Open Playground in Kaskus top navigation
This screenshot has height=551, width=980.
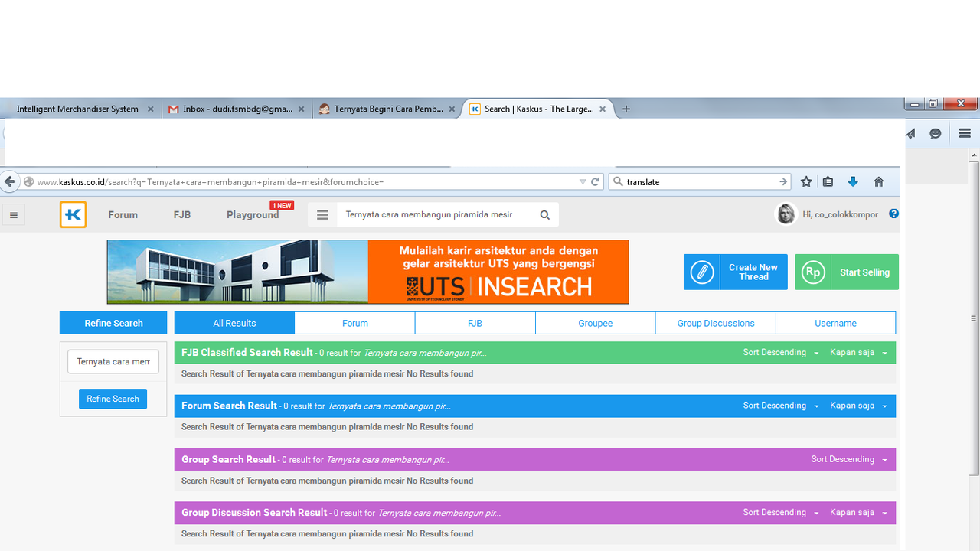pos(253,215)
